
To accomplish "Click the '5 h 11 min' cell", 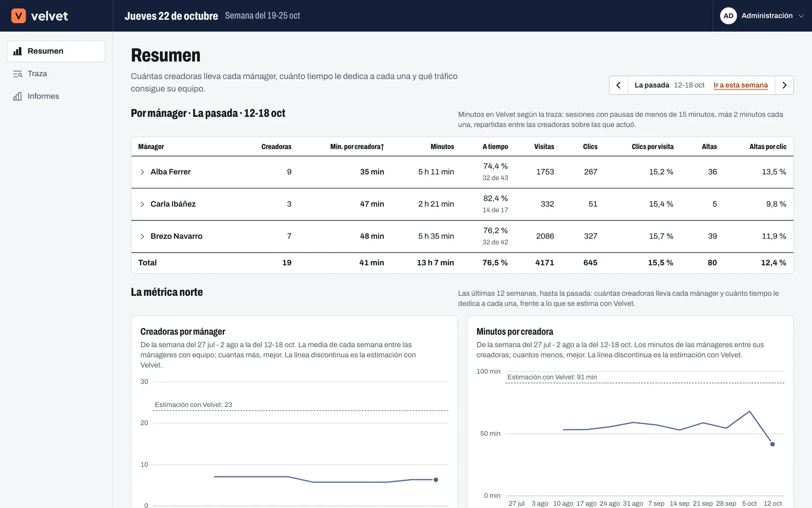I will point(436,172).
